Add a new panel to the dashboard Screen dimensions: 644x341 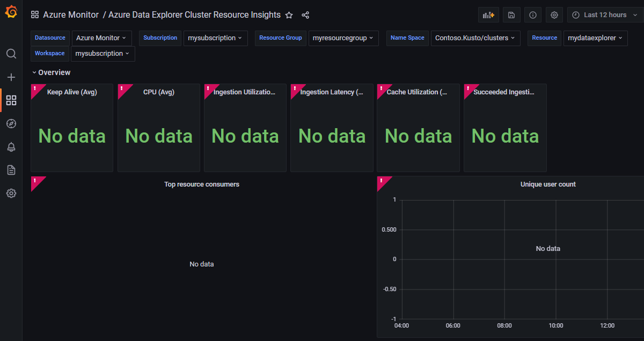488,14
